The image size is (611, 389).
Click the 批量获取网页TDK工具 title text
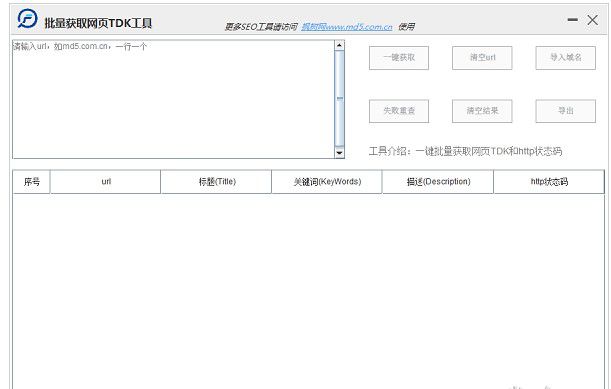point(98,23)
